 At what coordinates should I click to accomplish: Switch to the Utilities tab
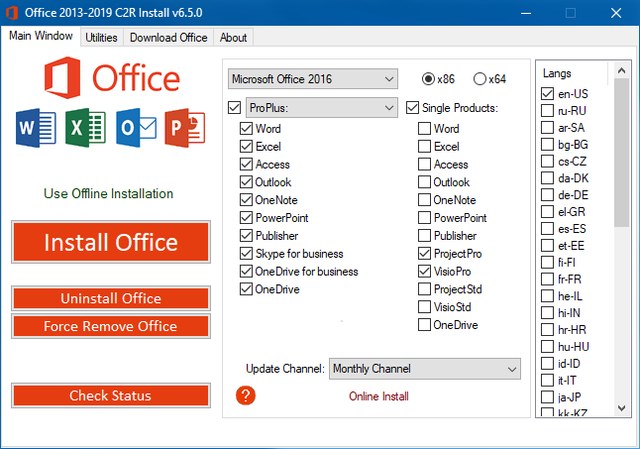101,38
